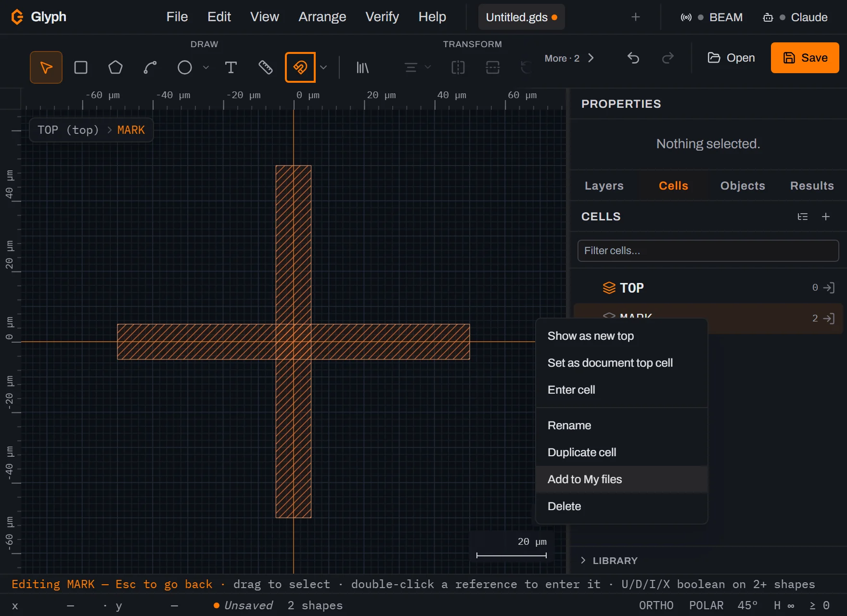Go back to TOP (top) breadcrumb
This screenshot has width=847, height=616.
pos(68,130)
